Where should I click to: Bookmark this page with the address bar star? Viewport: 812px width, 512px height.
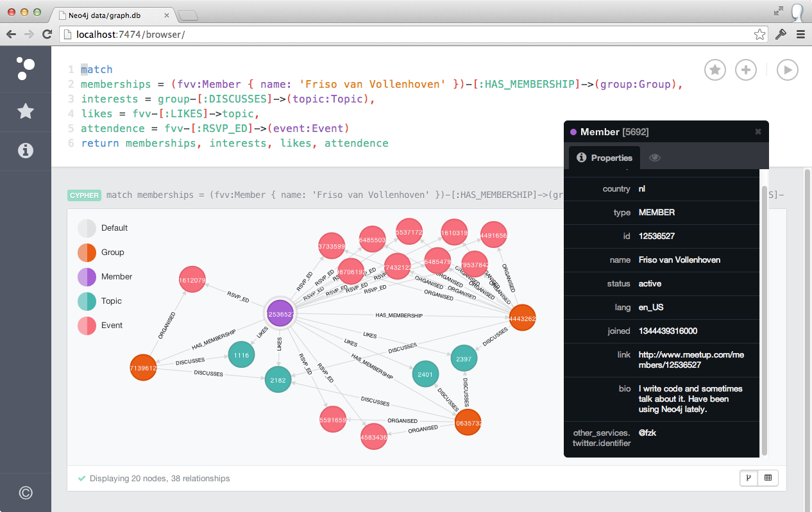pyautogui.click(x=759, y=35)
